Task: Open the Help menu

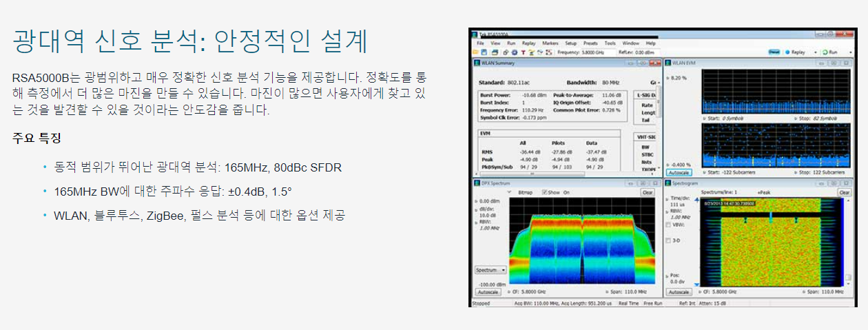Action: point(651,43)
